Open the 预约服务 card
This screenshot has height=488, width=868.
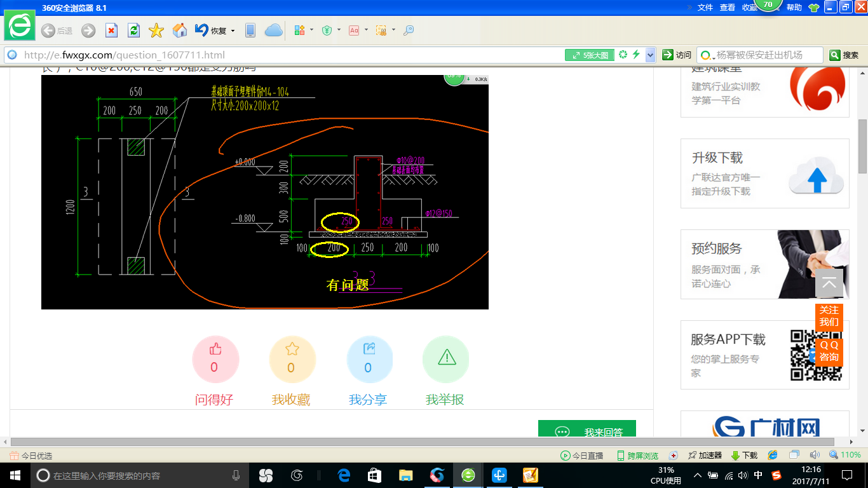coord(765,264)
